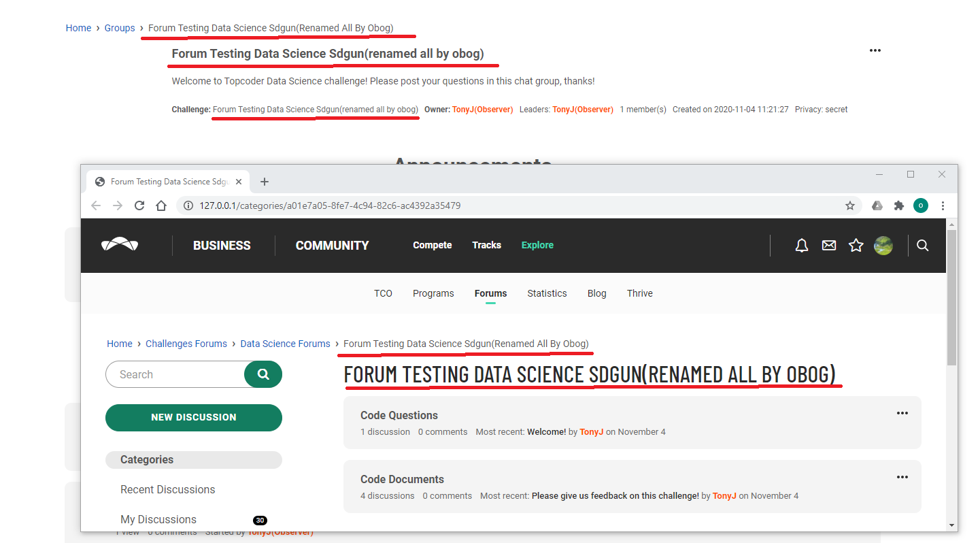
Task: Click the Topcoder logo
Action: [120, 245]
